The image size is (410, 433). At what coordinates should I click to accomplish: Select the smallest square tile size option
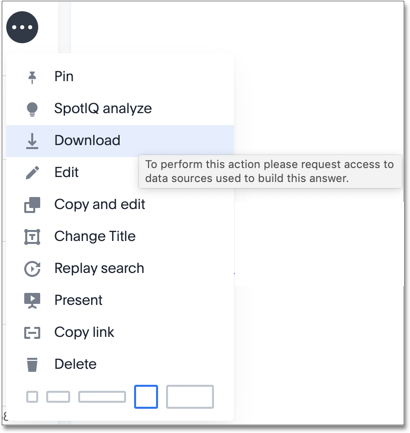click(x=32, y=397)
